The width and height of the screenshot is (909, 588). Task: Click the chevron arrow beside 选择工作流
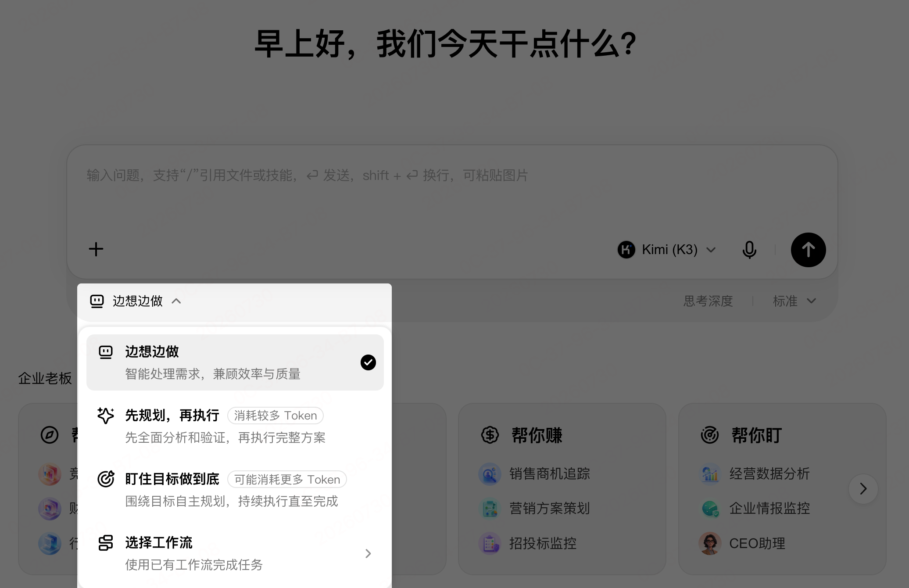click(368, 554)
